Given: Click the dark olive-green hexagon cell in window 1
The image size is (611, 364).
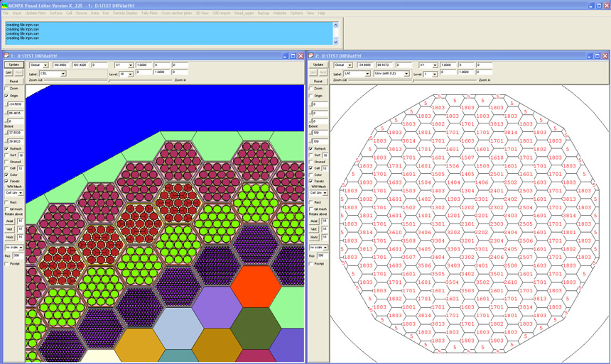Looking at the screenshot, I should [x=256, y=329].
